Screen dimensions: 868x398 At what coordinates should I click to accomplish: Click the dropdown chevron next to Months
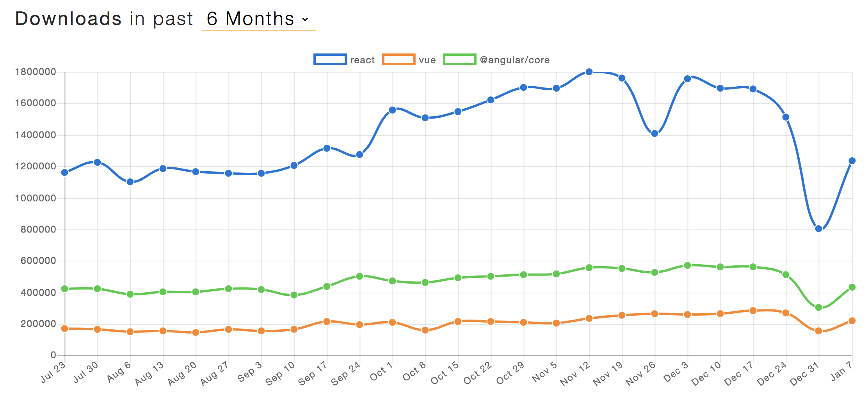tap(305, 20)
